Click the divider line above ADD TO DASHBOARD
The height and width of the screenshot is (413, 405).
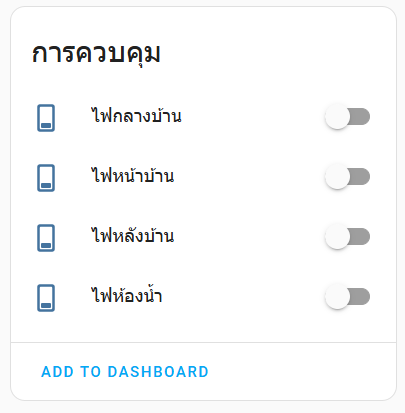coord(203,342)
